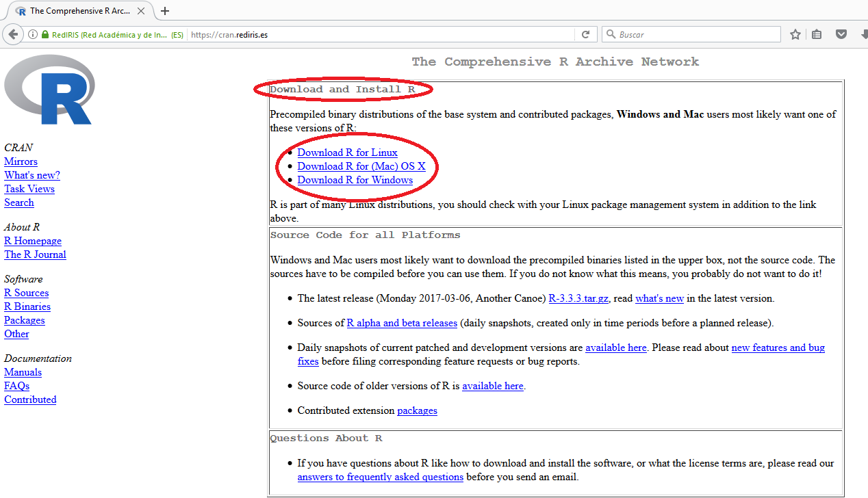
Task: Click Download R for Linux
Action: coord(347,153)
